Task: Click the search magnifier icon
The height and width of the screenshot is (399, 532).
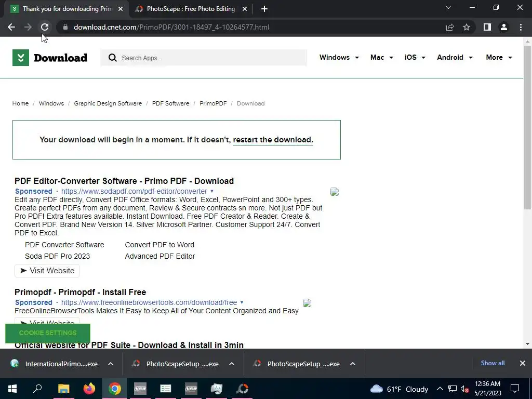Action: [113, 58]
